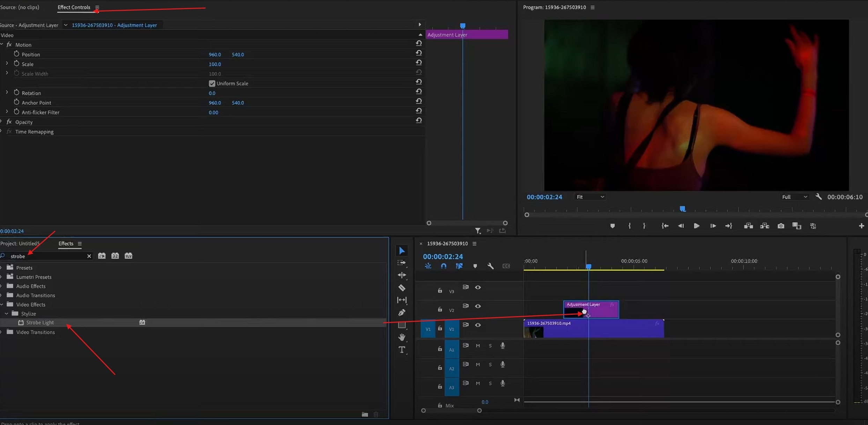868x425 pixels.
Task: Hide the V2 track output with eye toggle
Action: coord(478,306)
